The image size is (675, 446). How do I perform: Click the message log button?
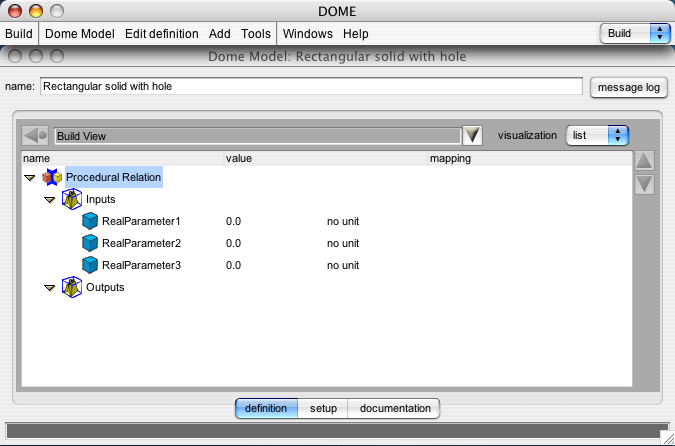tap(629, 87)
